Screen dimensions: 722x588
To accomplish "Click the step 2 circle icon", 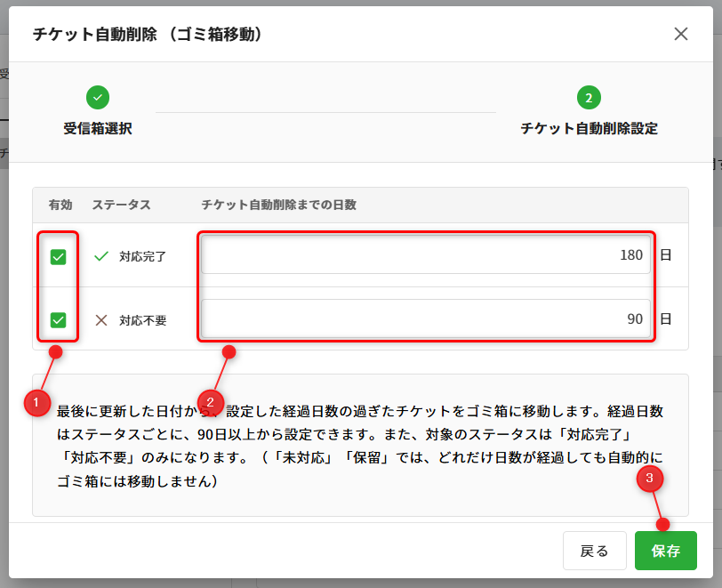I will [x=589, y=97].
